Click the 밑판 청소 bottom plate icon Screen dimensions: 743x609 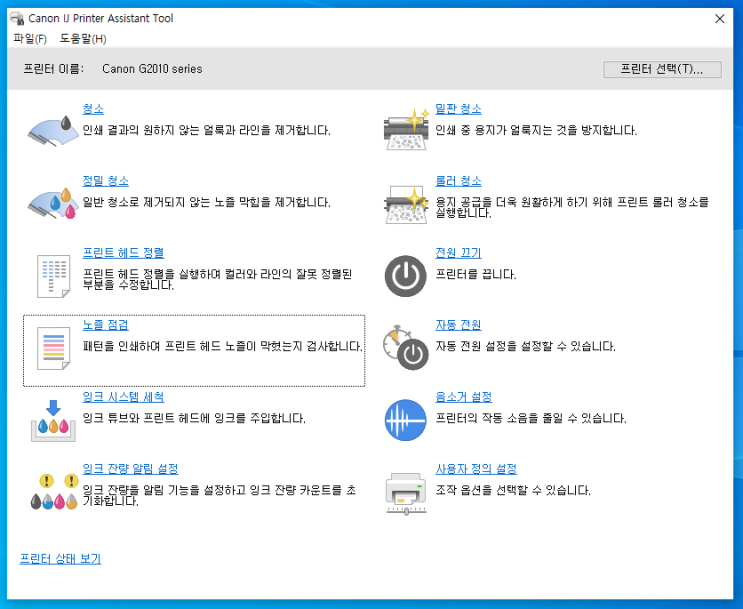tap(407, 129)
